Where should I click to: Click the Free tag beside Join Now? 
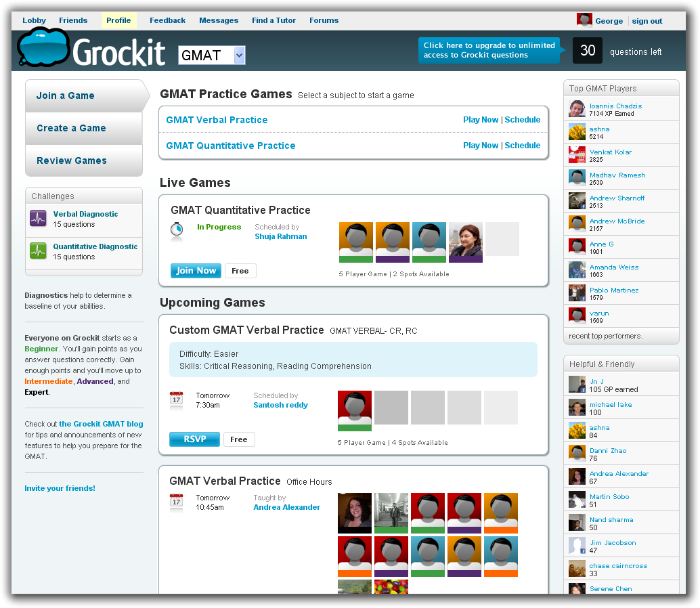pyautogui.click(x=240, y=271)
